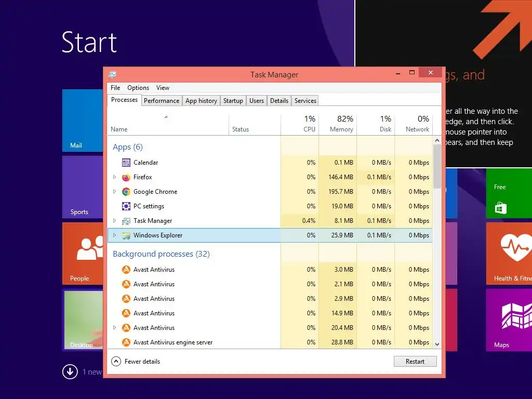532x399 pixels.
Task: Sort by the Memory column header
Action: (338, 124)
